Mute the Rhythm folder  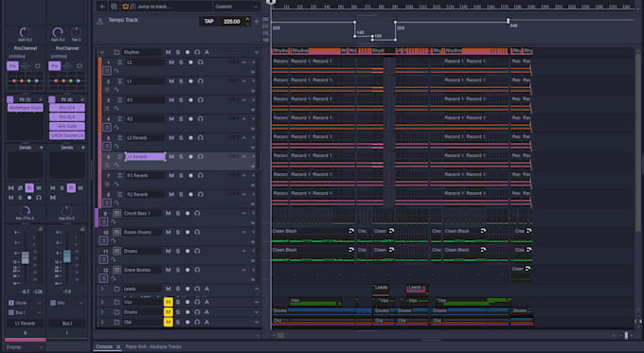(168, 53)
